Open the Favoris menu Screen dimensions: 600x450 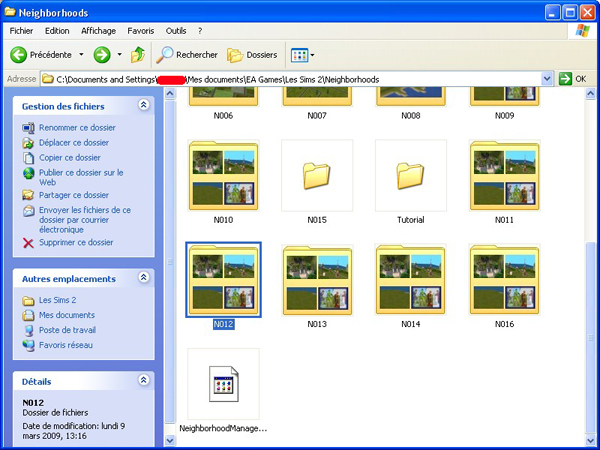[x=141, y=31]
